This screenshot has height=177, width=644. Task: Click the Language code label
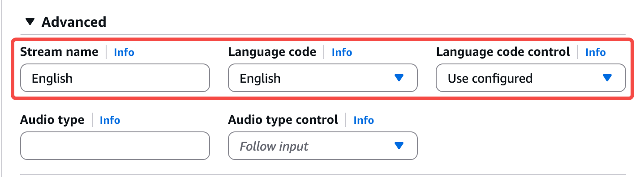tap(272, 52)
